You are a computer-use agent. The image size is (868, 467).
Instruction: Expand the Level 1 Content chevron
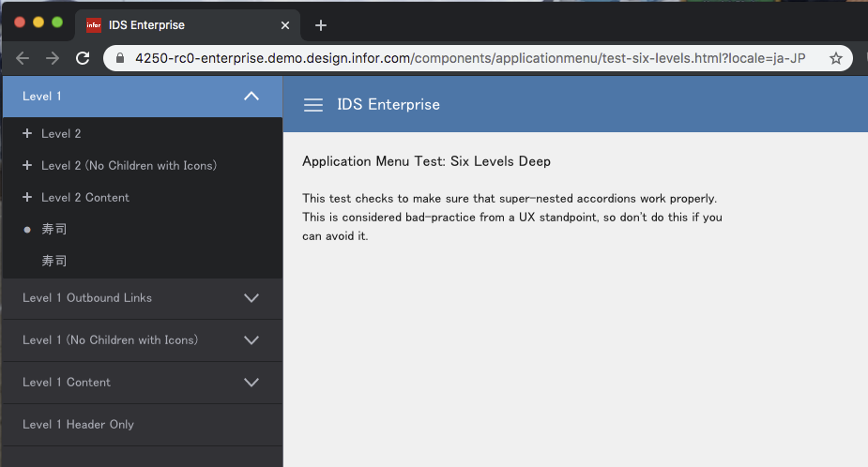tap(251, 383)
